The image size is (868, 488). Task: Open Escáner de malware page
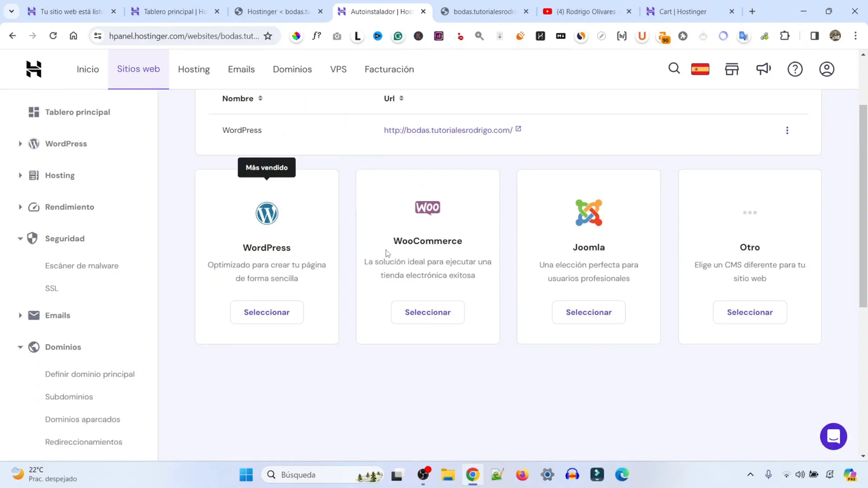tap(82, 266)
